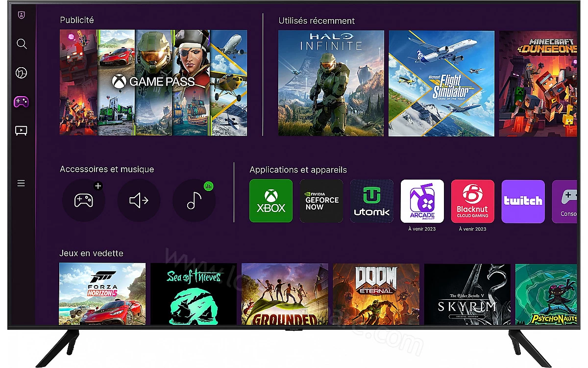Open the audio output speaker settings

click(x=139, y=201)
